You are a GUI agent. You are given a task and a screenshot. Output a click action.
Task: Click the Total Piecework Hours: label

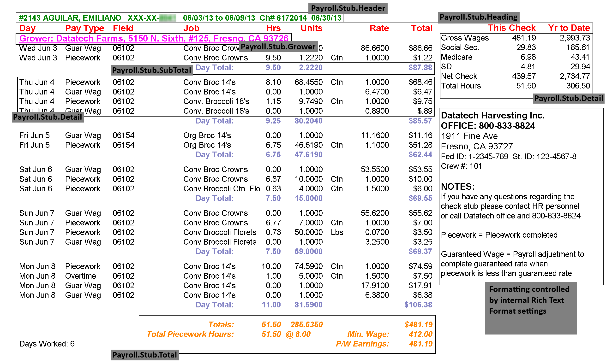[190, 334]
